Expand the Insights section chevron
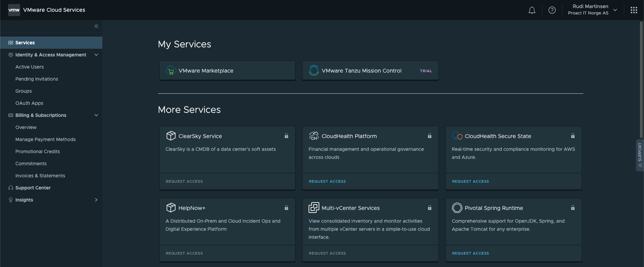This screenshot has height=267, width=644. point(96,200)
